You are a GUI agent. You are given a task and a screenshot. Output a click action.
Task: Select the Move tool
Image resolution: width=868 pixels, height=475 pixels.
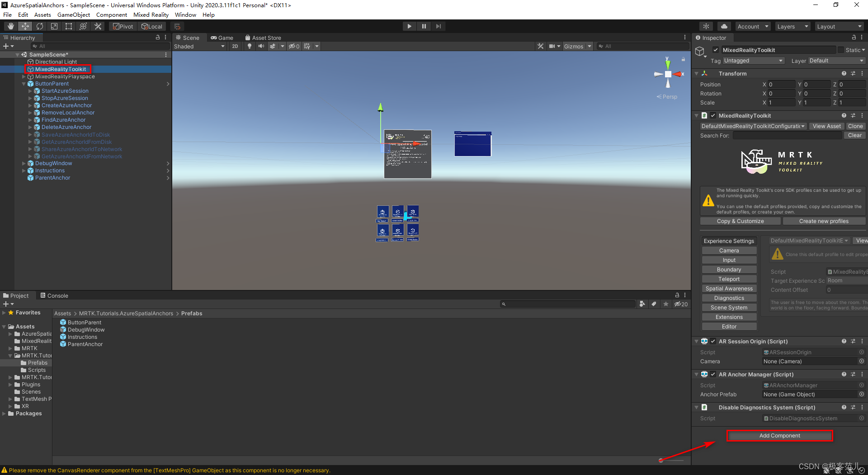pyautogui.click(x=25, y=26)
